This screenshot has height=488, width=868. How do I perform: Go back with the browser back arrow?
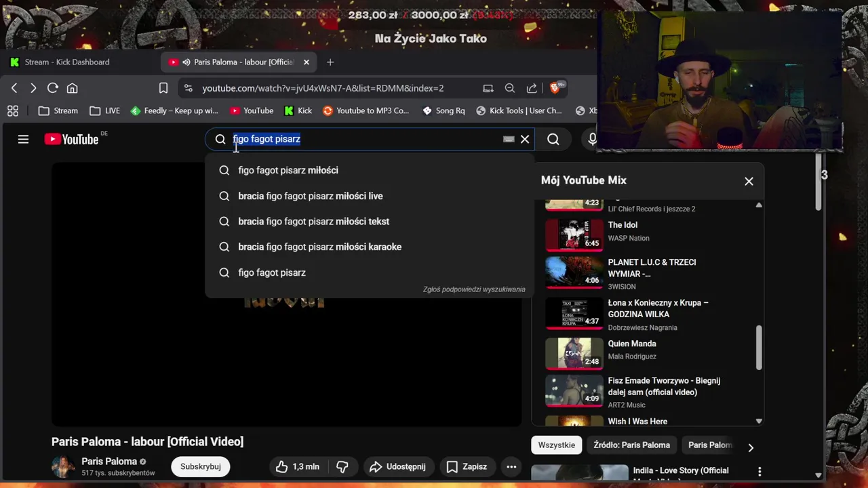click(14, 88)
